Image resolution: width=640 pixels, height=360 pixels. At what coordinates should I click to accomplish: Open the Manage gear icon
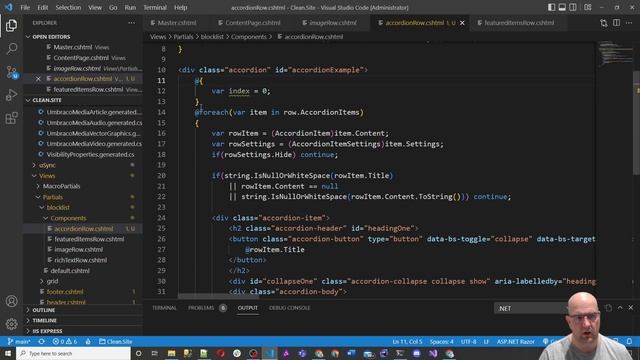11,324
